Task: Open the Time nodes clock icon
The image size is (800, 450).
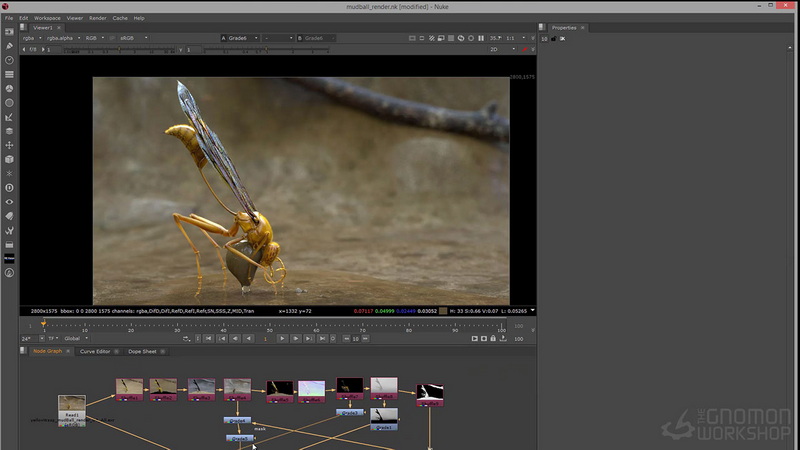Action: point(9,60)
